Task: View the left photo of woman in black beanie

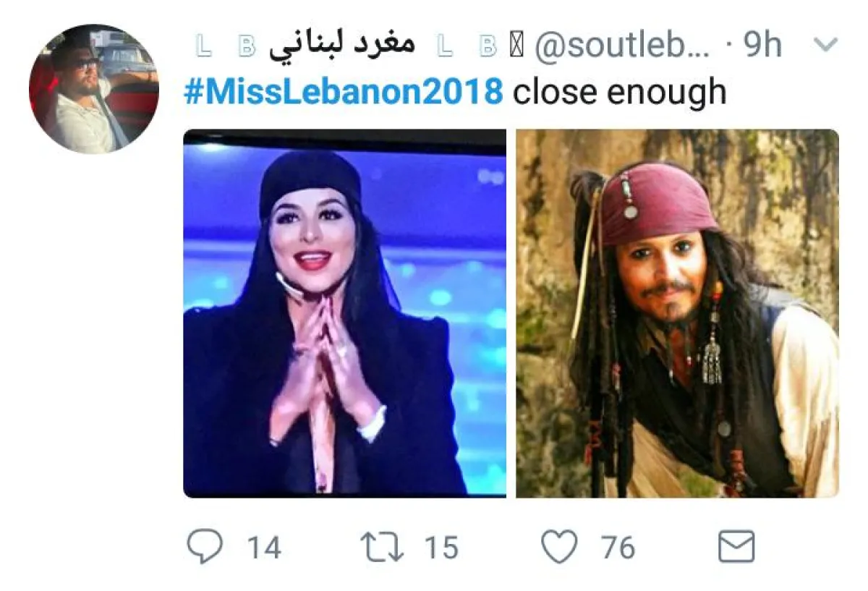Action: pyautogui.click(x=345, y=313)
